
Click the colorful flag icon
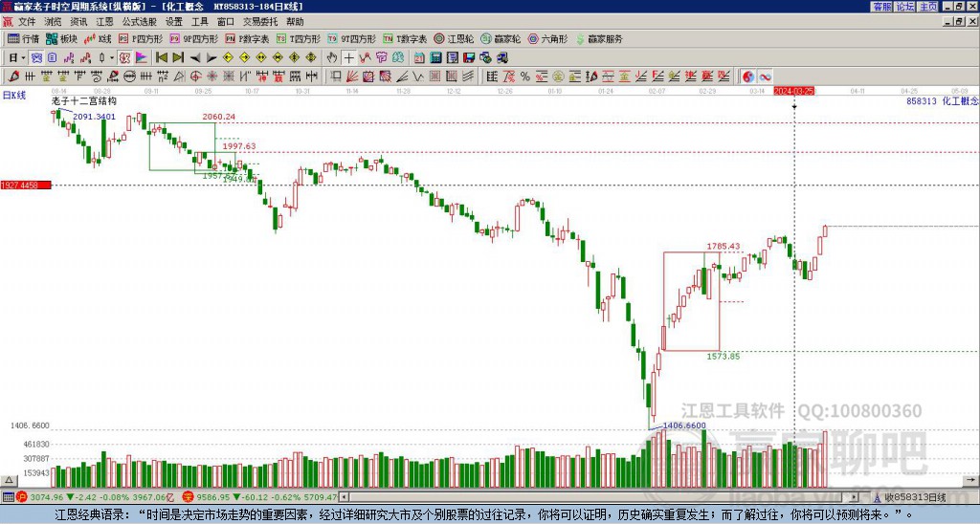click(142, 58)
